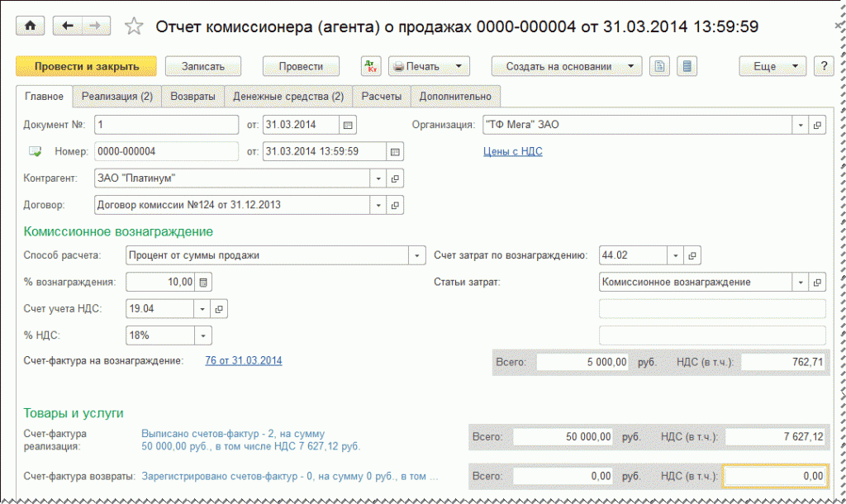Expand Счет затрат по вознаграждению dropdown

[x=676, y=255]
